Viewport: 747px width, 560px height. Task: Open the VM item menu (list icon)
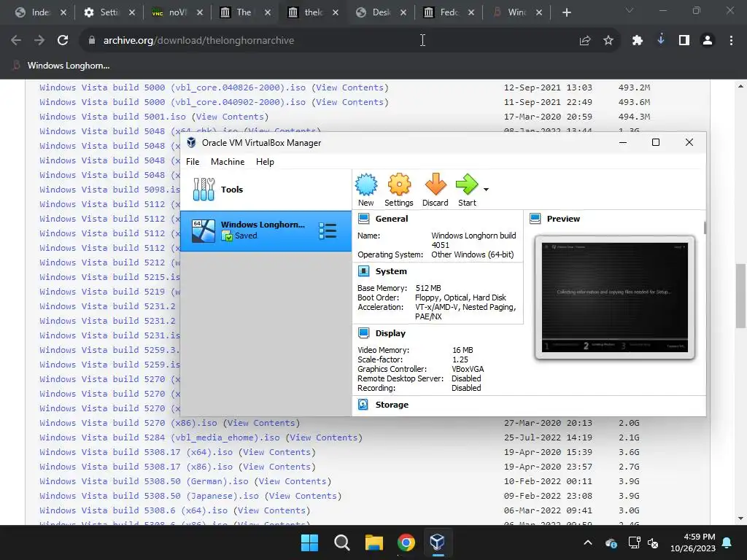[328, 230]
